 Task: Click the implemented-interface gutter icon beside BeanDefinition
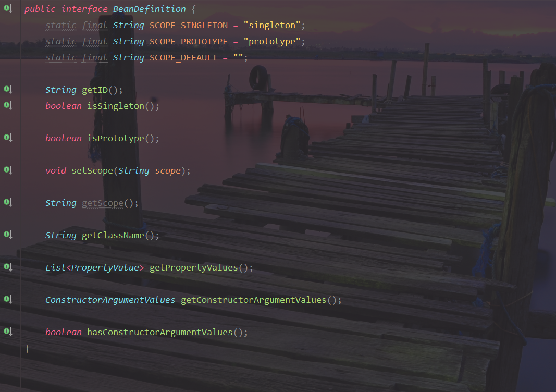[x=8, y=8]
